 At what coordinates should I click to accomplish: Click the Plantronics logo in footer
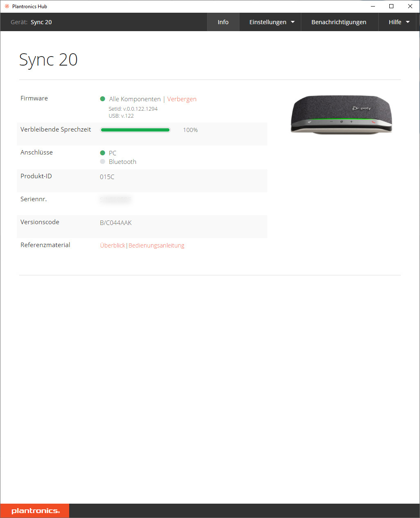coord(35,511)
